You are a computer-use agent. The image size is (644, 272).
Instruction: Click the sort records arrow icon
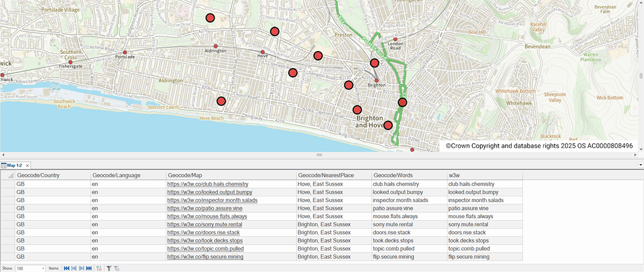(x=99, y=268)
